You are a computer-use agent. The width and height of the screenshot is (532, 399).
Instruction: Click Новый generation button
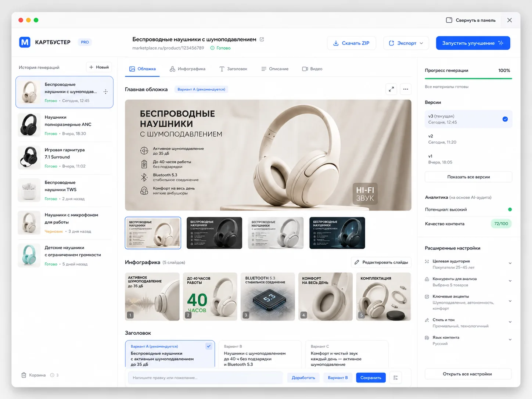99,67
